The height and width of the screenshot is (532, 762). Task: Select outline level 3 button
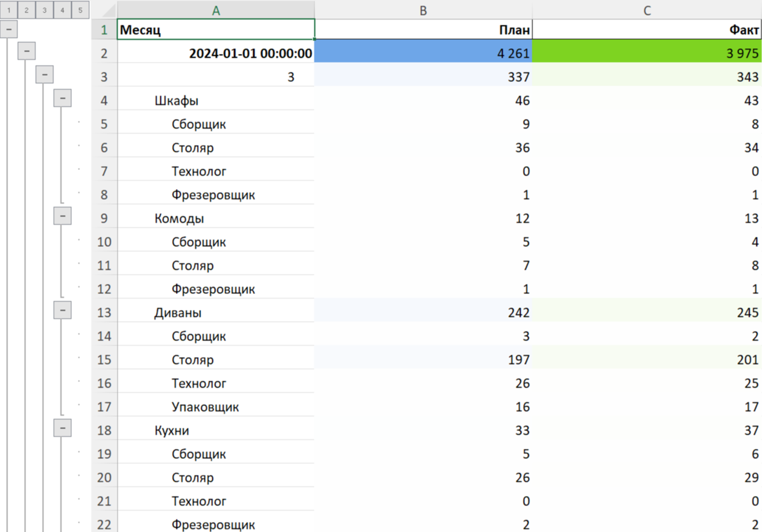pos(45,10)
